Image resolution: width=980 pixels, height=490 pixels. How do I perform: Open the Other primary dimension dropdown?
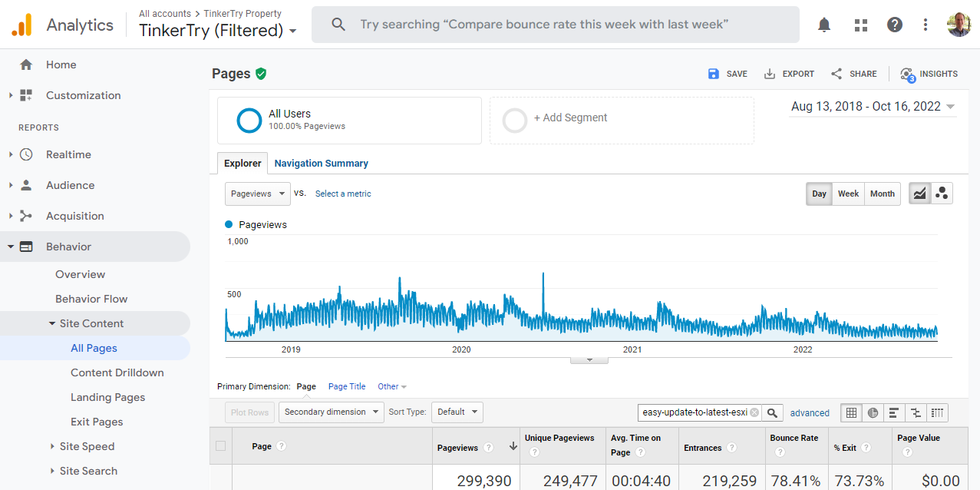(x=392, y=386)
